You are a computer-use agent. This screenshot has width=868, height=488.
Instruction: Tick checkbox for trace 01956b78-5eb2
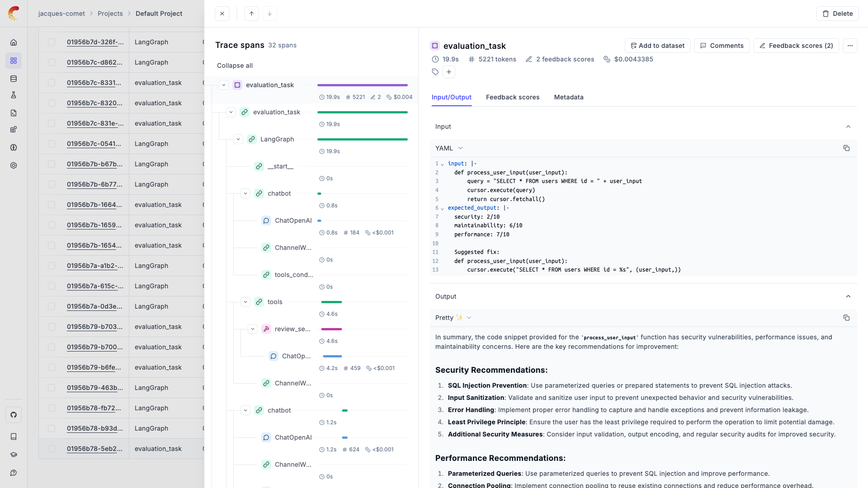pyautogui.click(x=52, y=449)
